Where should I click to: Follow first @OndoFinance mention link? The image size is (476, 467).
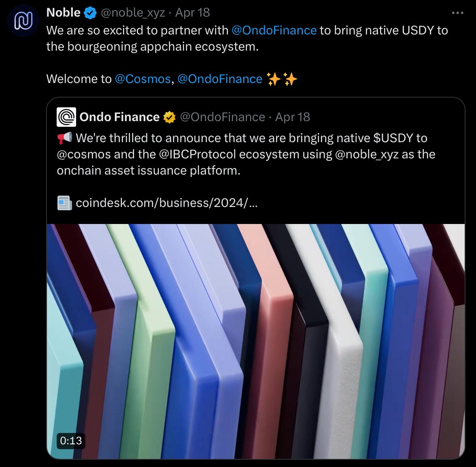coord(274,30)
